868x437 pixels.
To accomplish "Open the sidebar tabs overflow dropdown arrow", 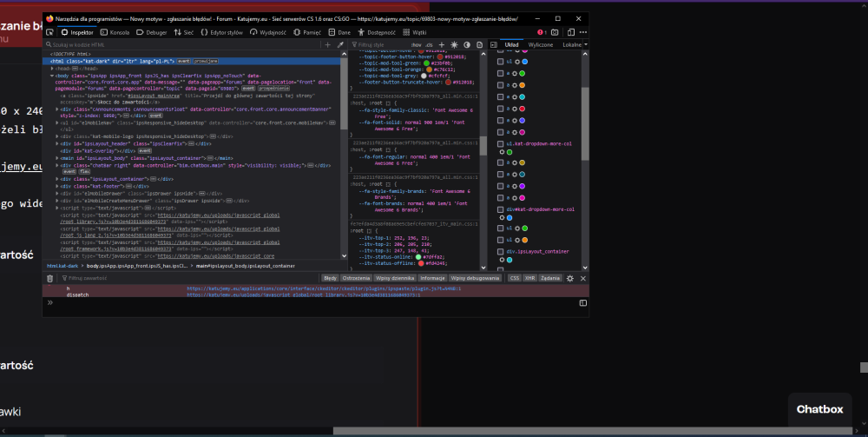I will [586, 45].
